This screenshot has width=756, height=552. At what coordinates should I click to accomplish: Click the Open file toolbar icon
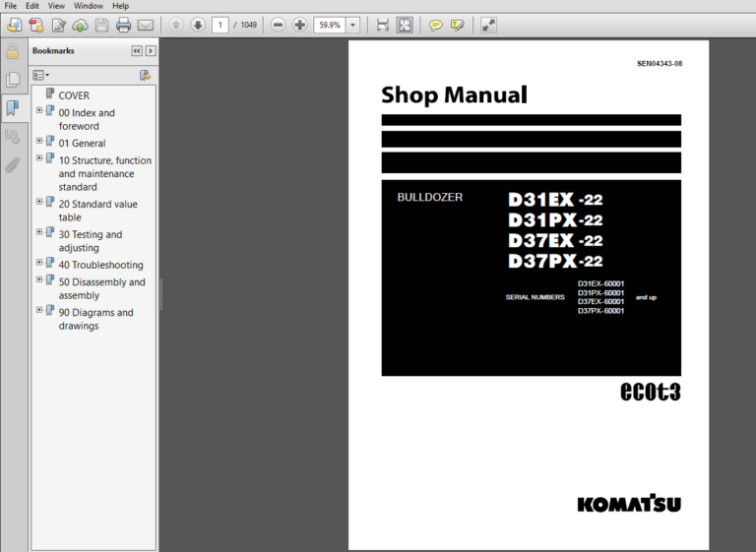(15, 25)
